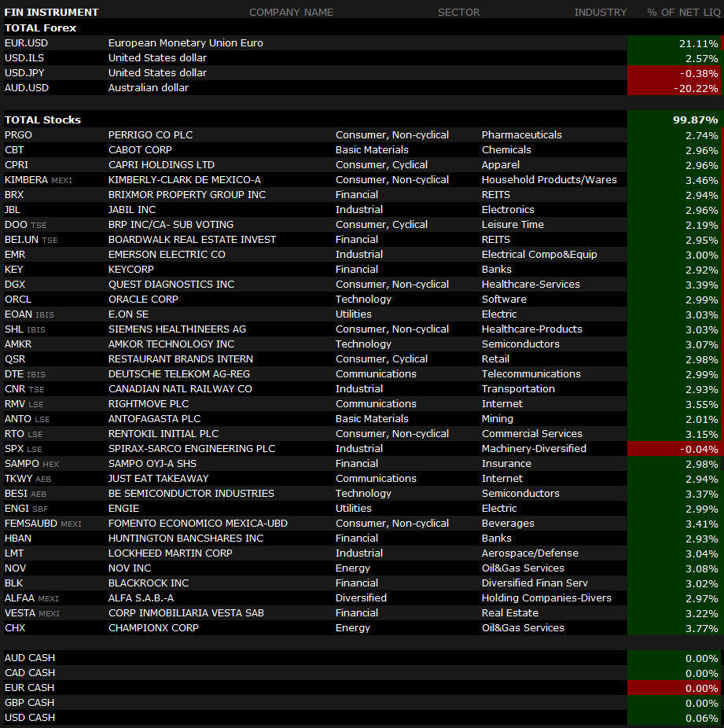
Task: Click FOMENTO ECONOMICO MEXICA-UBD name
Action: pyautogui.click(x=198, y=524)
